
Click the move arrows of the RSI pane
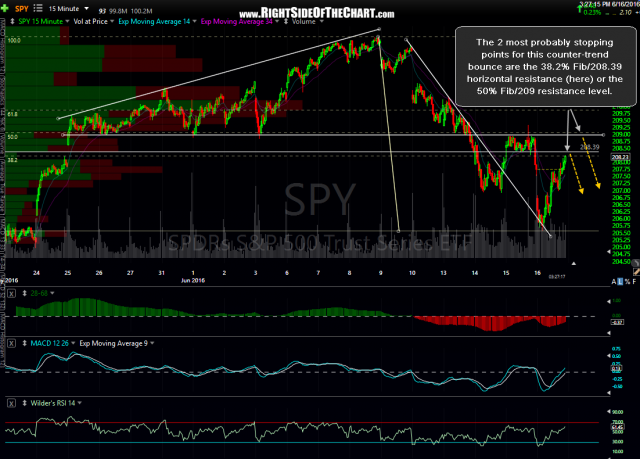pos(24,403)
